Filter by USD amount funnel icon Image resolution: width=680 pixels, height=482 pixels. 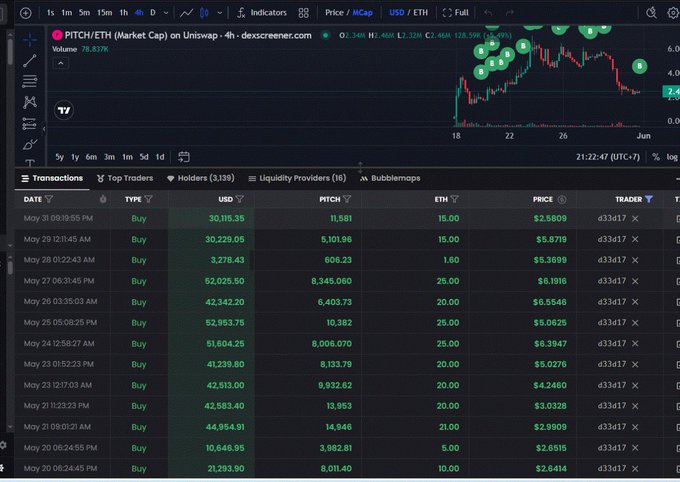239,199
